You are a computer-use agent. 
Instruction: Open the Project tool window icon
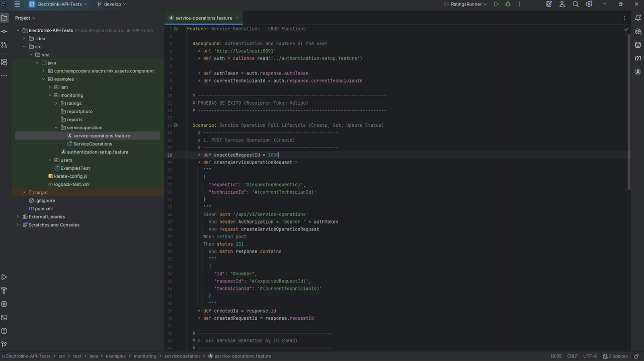pyautogui.click(x=4, y=18)
